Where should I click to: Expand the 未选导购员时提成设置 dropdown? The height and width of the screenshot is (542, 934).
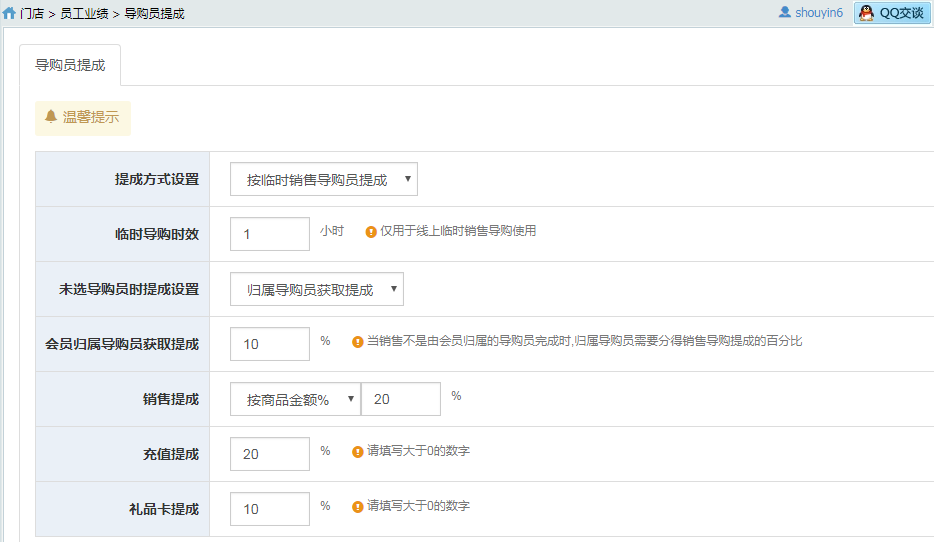pos(317,289)
